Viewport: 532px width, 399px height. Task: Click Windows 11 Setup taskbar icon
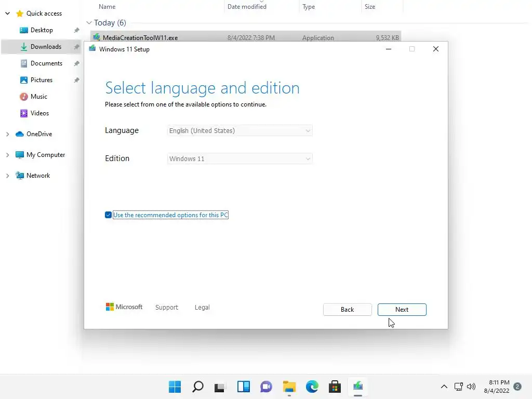[x=357, y=387]
